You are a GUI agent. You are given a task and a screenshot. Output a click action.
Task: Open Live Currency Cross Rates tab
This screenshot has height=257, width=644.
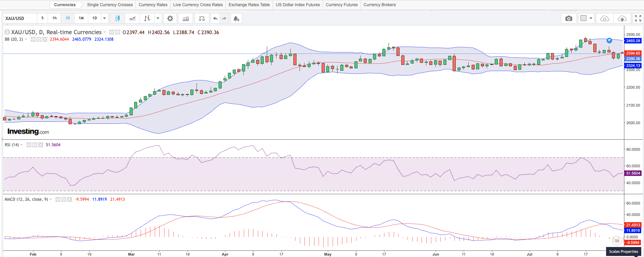coord(198,5)
